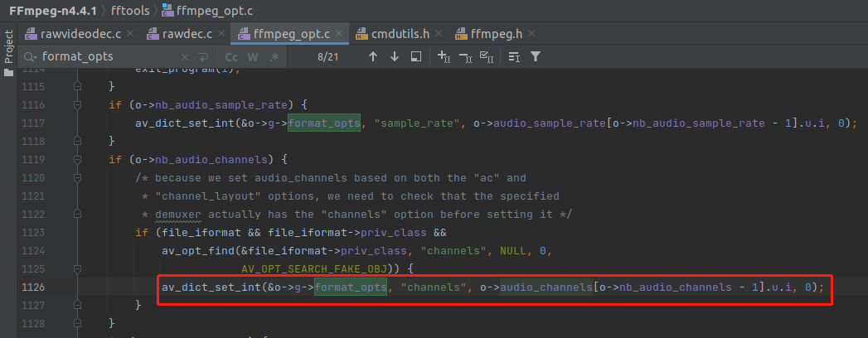The height and width of the screenshot is (338, 868).
Task: Collapse the nb_audio_sample_rate if block at line 1116
Action: coord(78,105)
